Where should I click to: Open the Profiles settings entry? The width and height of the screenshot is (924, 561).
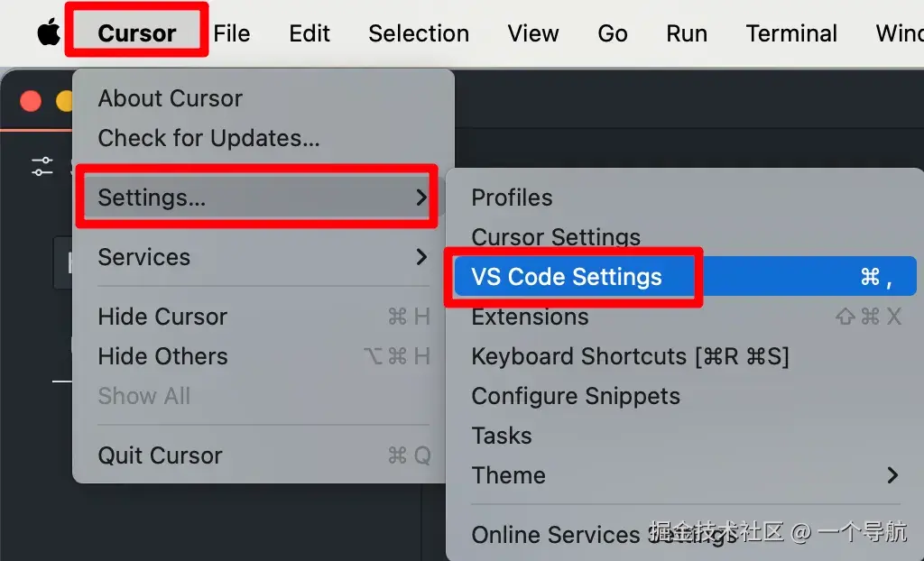pos(512,197)
